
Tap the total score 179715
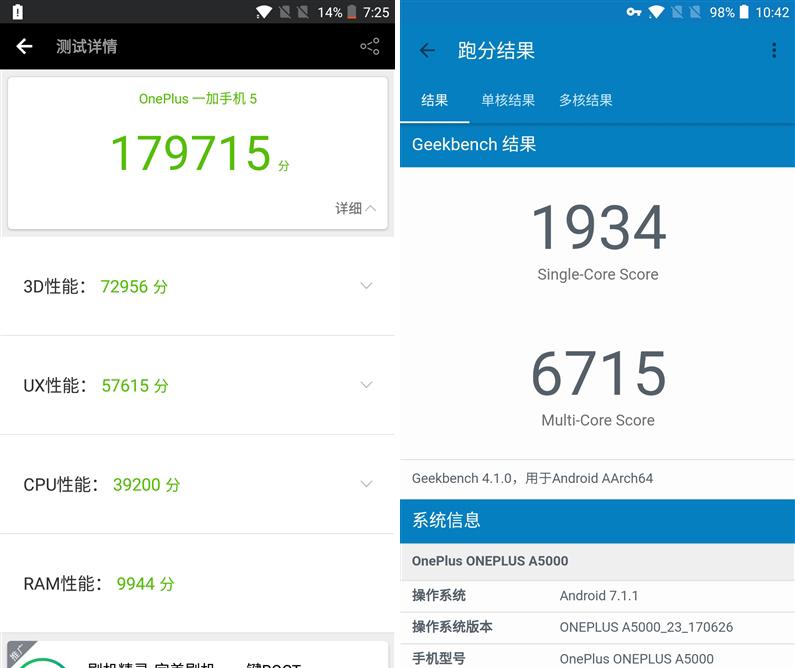pyautogui.click(x=191, y=153)
